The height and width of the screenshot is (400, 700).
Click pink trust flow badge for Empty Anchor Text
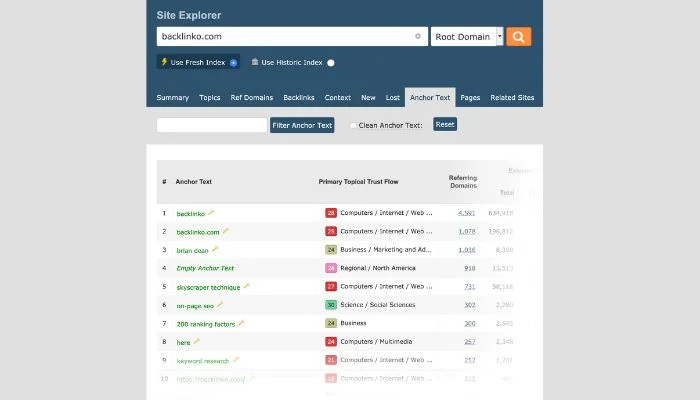(331, 268)
